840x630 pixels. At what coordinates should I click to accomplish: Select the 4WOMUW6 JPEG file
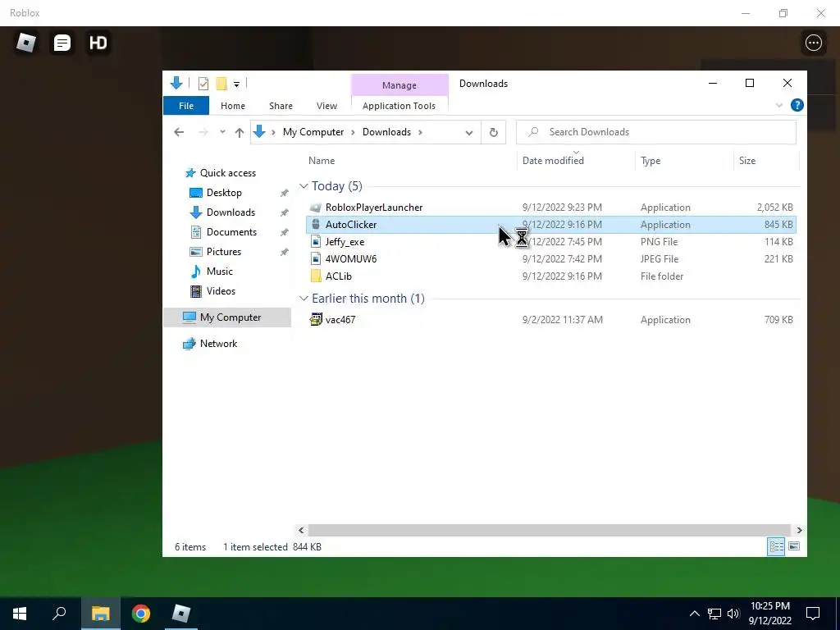[x=351, y=258]
